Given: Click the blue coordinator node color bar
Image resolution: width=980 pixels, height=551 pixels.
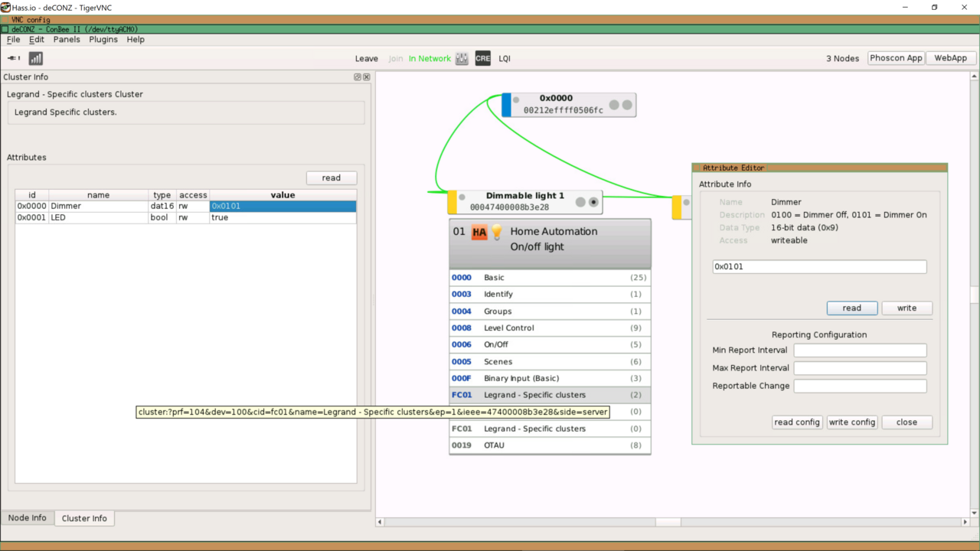Looking at the screenshot, I should [x=506, y=105].
